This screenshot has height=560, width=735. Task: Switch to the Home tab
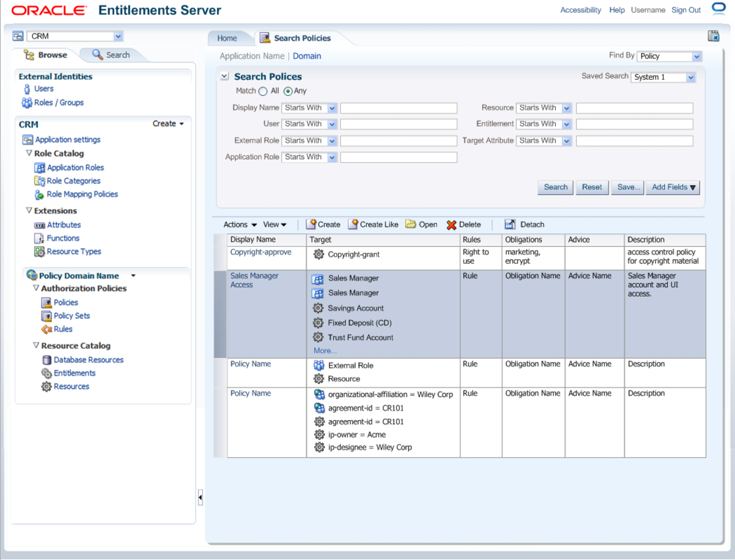[x=227, y=38]
